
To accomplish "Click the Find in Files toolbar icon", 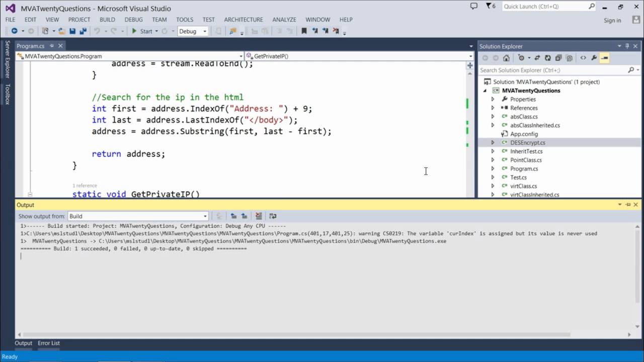I will (x=233, y=31).
